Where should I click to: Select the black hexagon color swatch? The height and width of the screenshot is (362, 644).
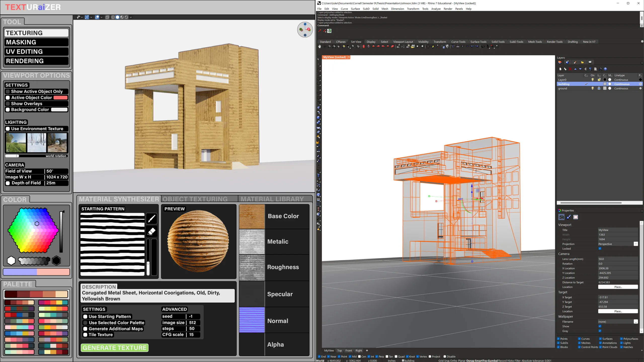[x=56, y=261]
